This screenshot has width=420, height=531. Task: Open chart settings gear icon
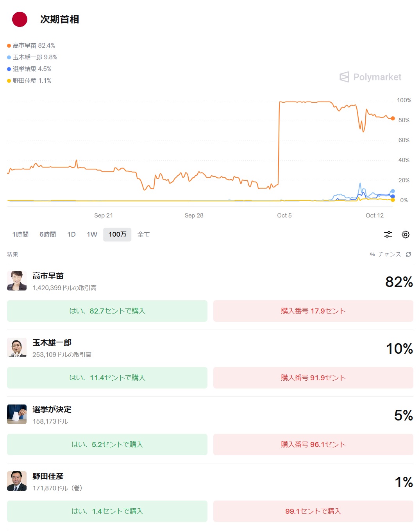pyautogui.click(x=406, y=234)
